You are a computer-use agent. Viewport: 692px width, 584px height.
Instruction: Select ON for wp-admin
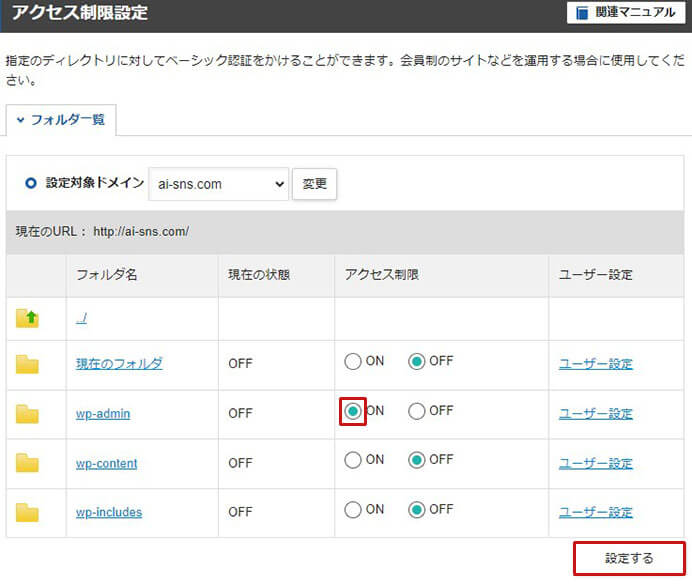tap(353, 411)
